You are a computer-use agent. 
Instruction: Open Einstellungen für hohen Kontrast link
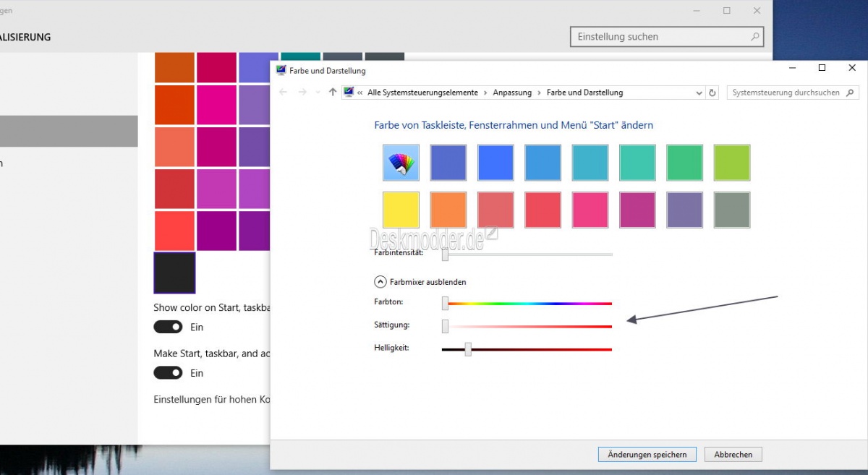tap(210, 399)
